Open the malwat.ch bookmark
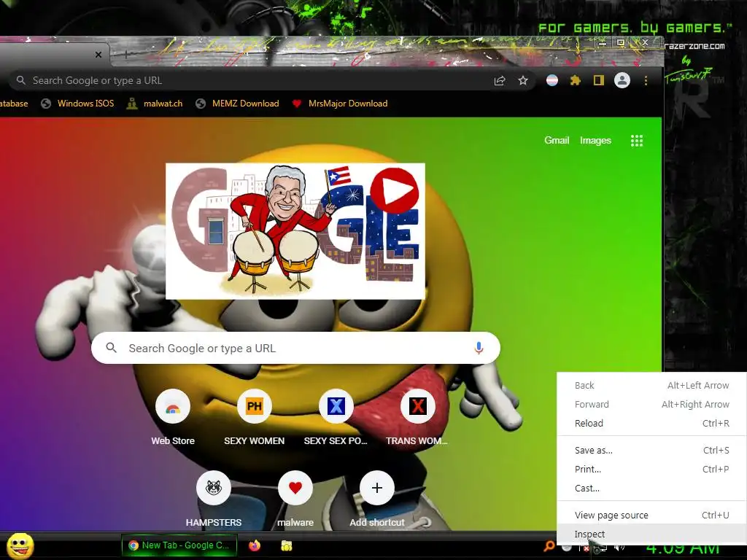The height and width of the screenshot is (560, 747). point(155,104)
